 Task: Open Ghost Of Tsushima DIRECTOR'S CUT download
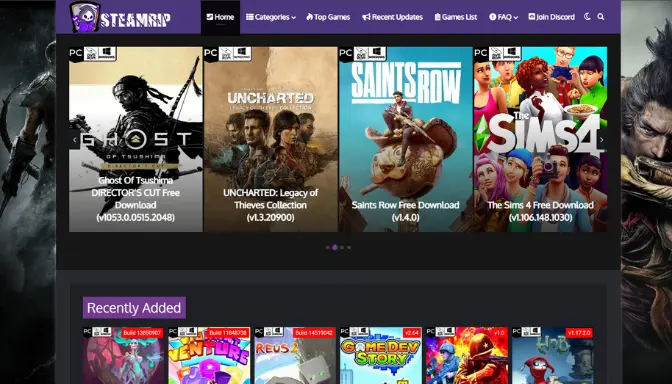pyautogui.click(x=135, y=139)
